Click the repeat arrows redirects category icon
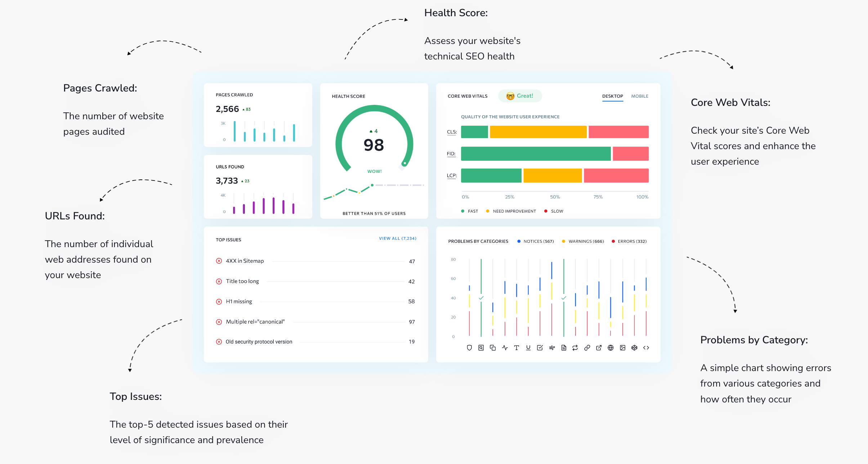Screen dimensions: 868x464 pyautogui.click(x=575, y=348)
